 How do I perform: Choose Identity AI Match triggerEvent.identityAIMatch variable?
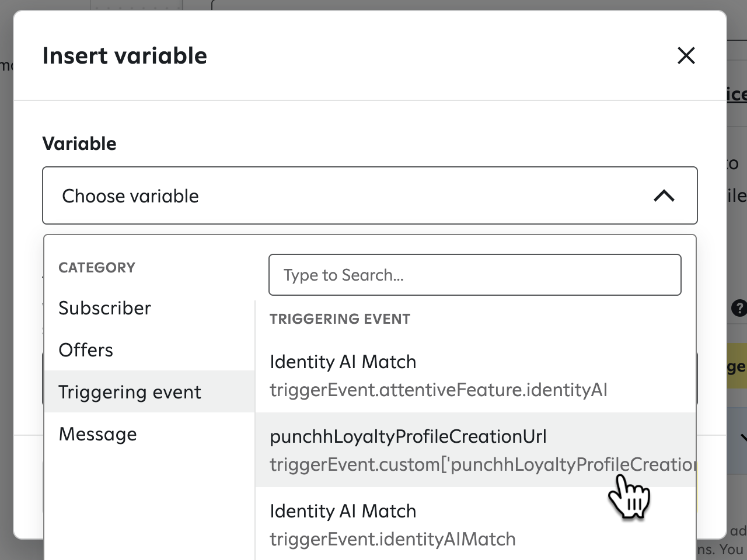(x=476, y=524)
